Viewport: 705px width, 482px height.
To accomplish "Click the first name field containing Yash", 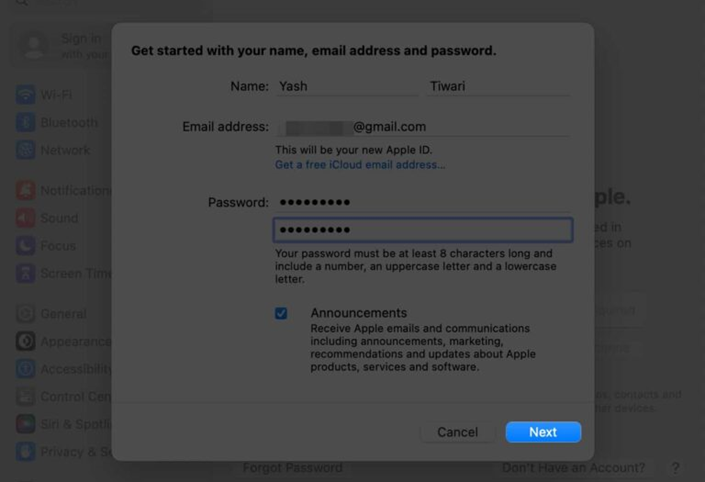I will (347, 86).
